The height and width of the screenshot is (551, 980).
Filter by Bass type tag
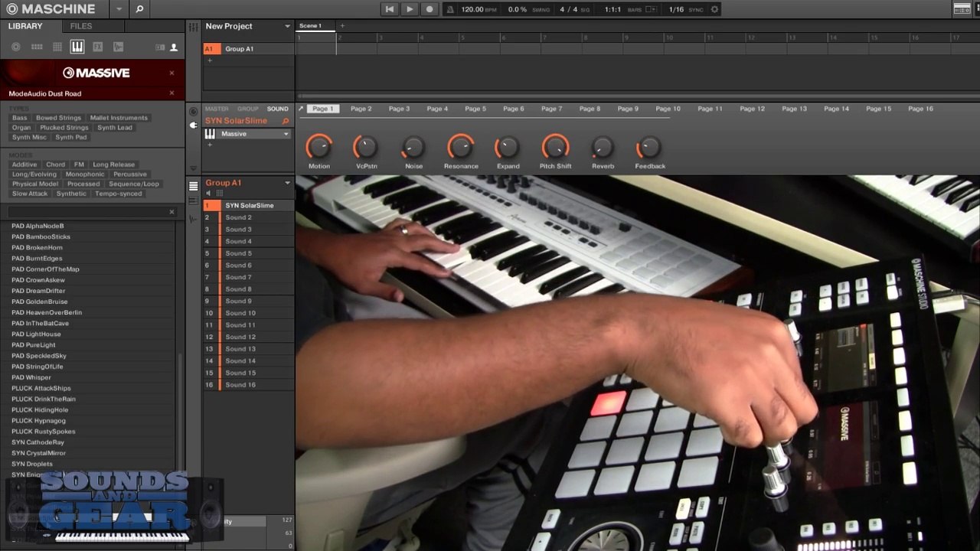click(19, 118)
